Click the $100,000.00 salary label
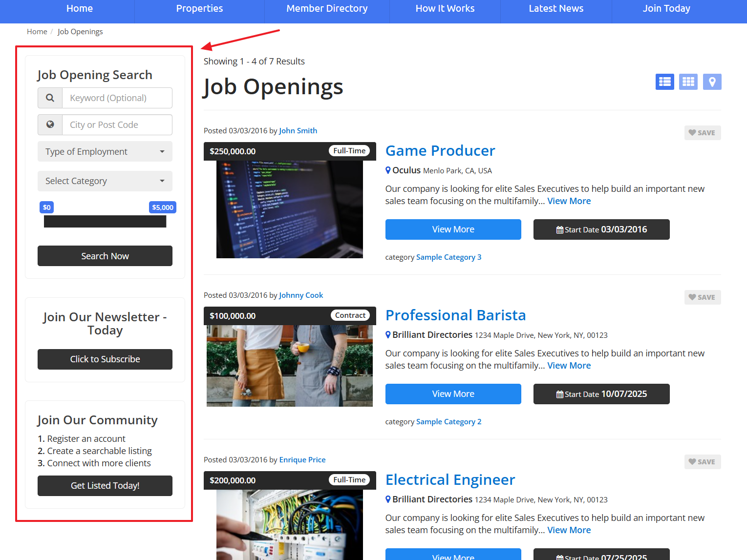This screenshot has width=747, height=560. 233,316
